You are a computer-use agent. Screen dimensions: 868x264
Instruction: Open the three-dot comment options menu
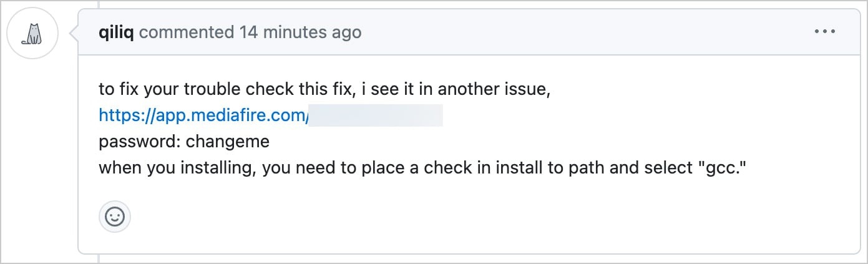[824, 31]
